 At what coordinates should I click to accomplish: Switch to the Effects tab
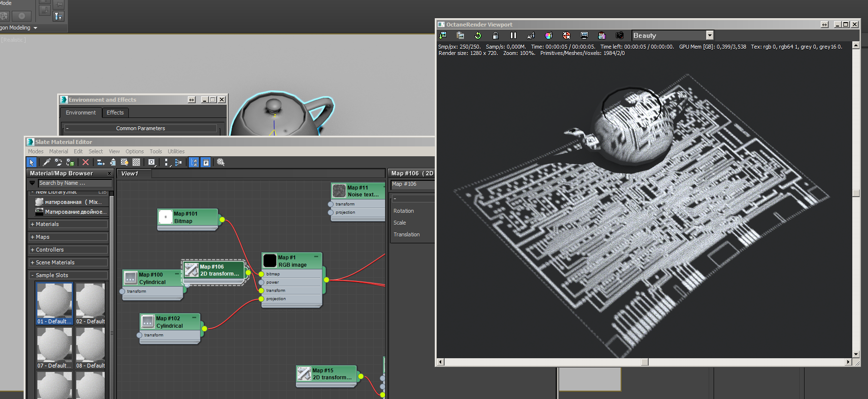[115, 113]
